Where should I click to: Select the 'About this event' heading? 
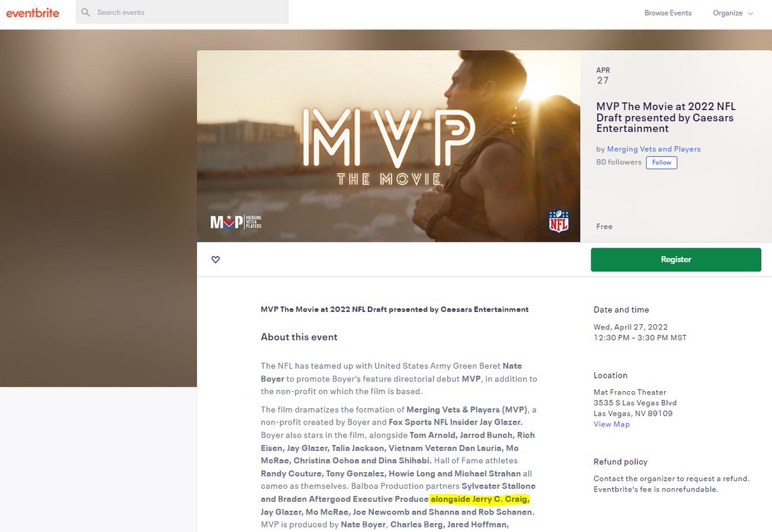click(299, 337)
